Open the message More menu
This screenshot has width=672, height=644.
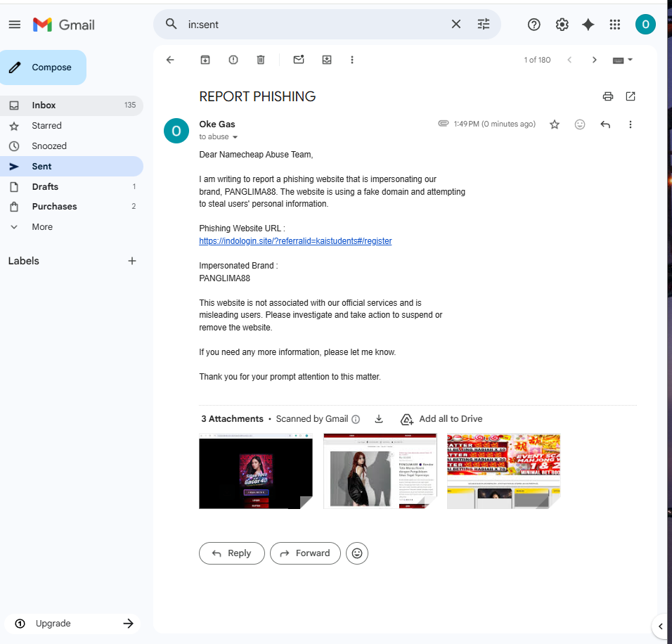pyautogui.click(x=630, y=124)
